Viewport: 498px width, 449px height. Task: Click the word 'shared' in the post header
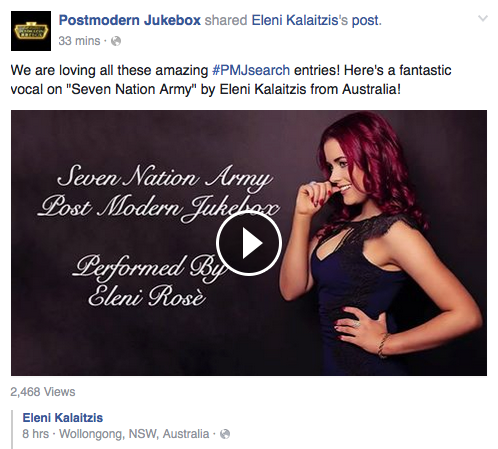(x=226, y=20)
